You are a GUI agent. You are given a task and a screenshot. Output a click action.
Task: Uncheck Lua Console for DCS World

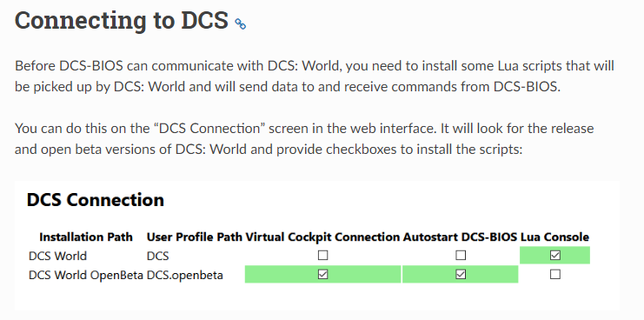[x=554, y=256]
